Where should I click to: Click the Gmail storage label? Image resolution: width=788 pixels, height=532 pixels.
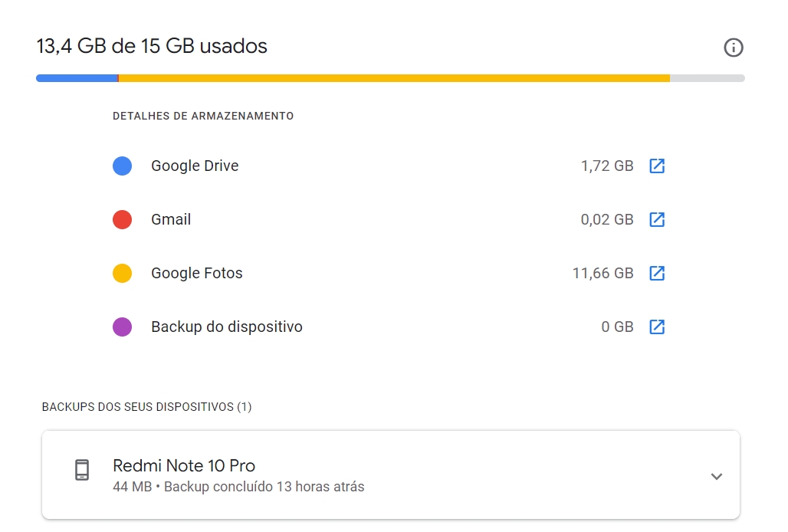pyautogui.click(x=171, y=219)
